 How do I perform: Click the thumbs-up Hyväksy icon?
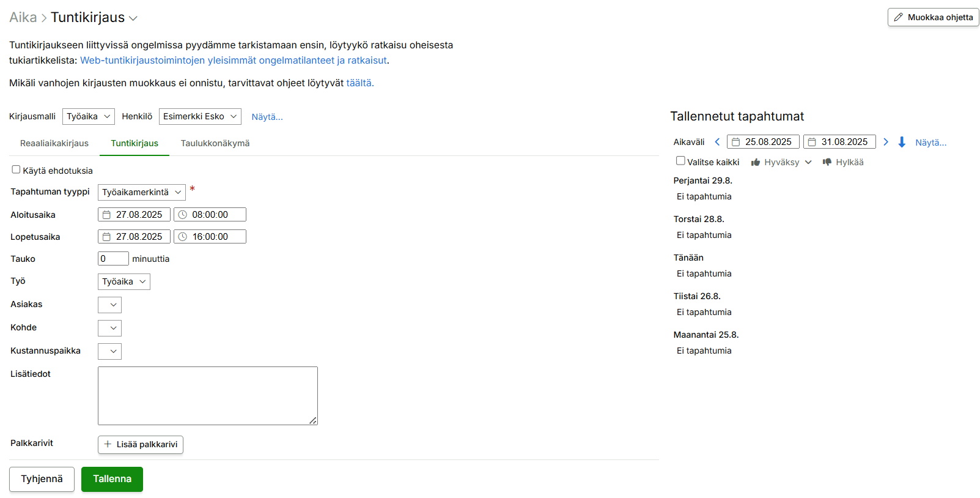point(756,162)
